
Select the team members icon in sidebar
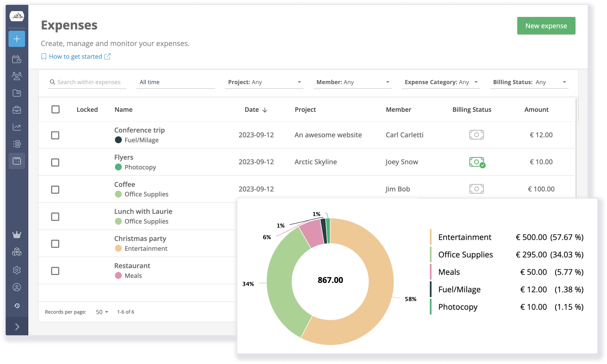pos(17,76)
